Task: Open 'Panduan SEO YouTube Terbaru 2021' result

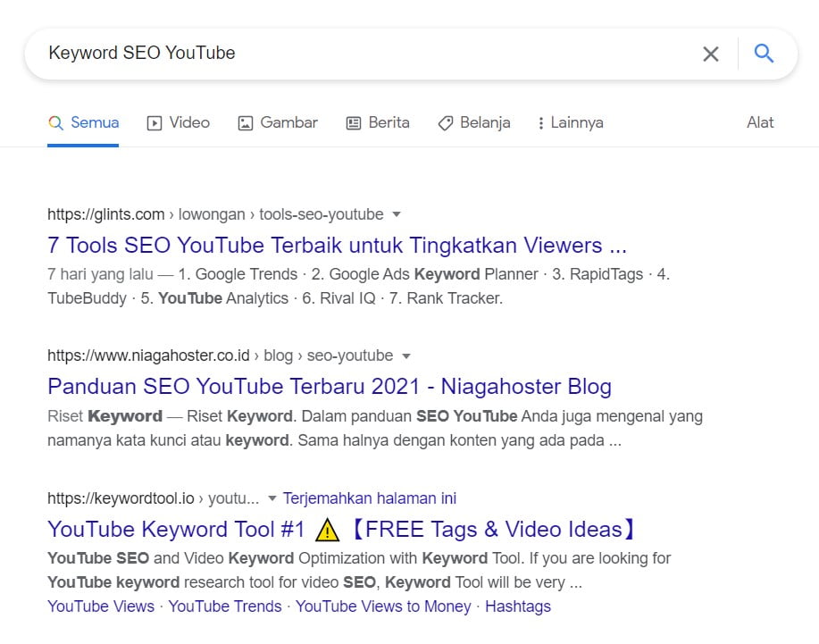Action: [x=330, y=387]
